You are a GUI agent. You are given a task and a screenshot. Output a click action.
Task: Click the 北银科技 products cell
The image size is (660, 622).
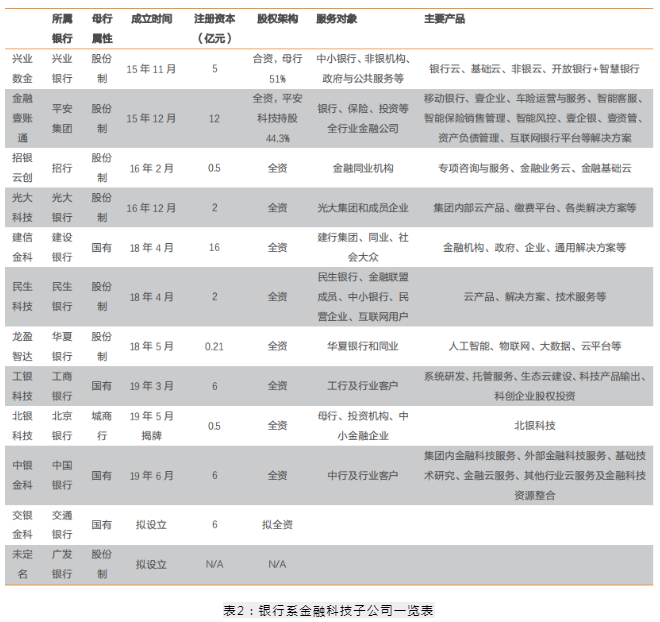pos(535,425)
